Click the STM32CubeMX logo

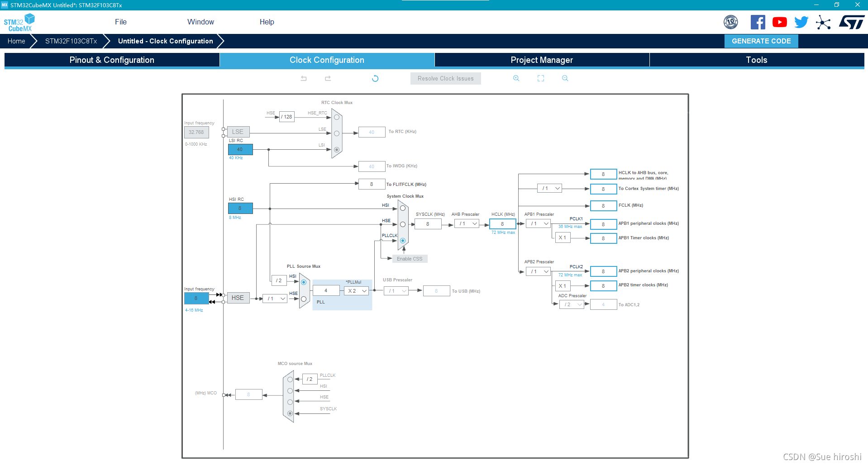pyautogui.click(x=19, y=22)
